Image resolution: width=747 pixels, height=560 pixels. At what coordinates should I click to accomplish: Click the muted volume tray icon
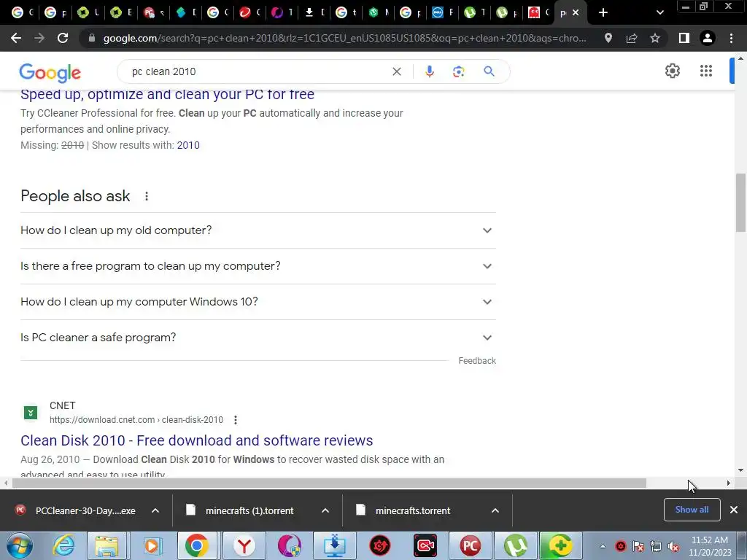pyautogui.click(x=673, y=546)
